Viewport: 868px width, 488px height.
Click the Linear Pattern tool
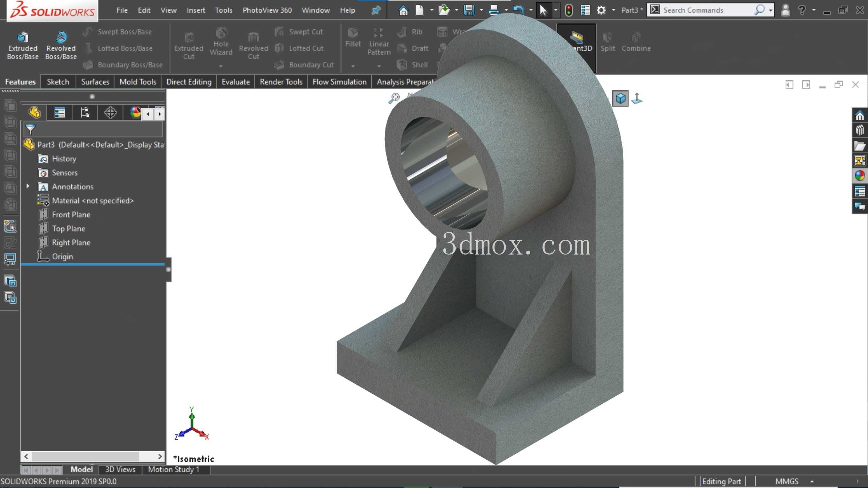[379, 42]
